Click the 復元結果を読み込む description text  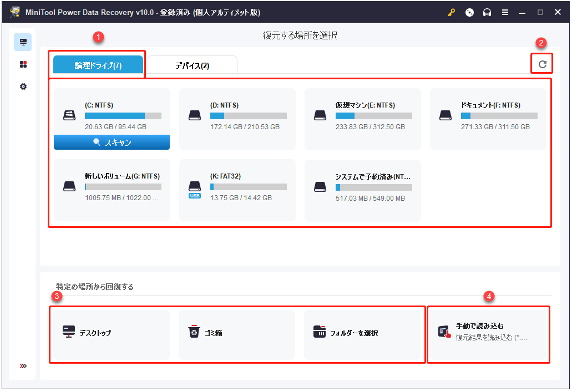coord(492,338)
